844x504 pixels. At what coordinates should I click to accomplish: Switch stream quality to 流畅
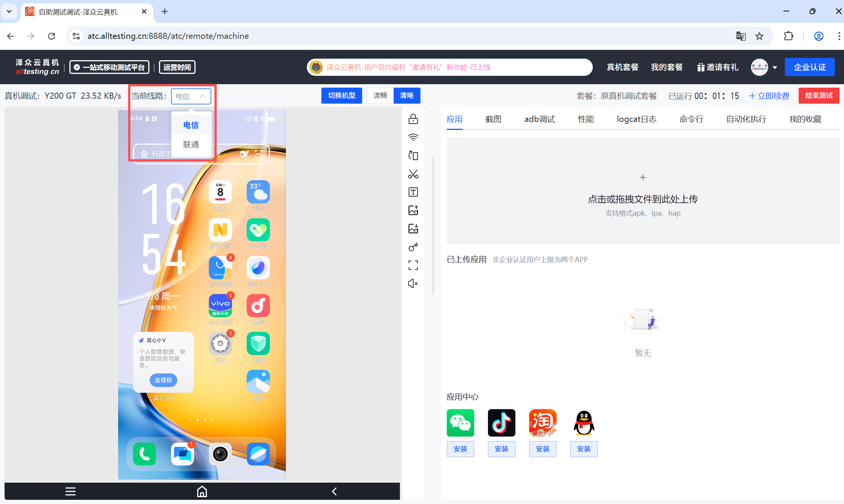[380, 96]
